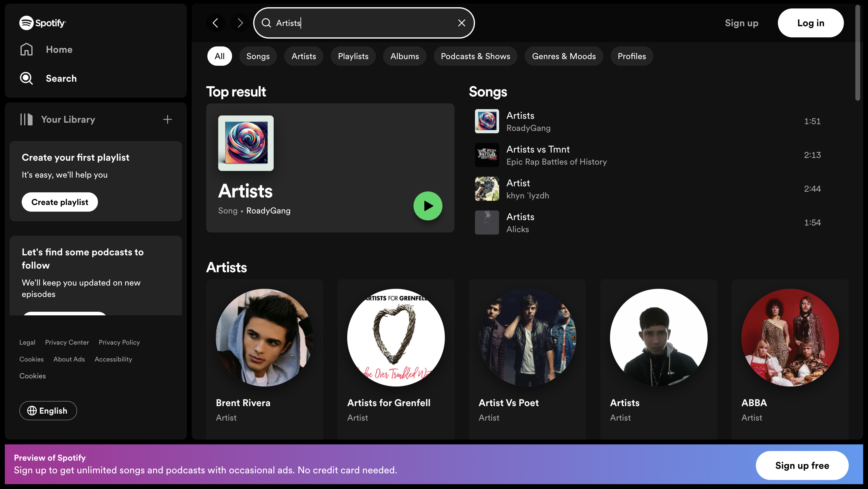This screenshot has height=489, width=868.
Task: Go back with the left arrow
Action: point(216,23)
